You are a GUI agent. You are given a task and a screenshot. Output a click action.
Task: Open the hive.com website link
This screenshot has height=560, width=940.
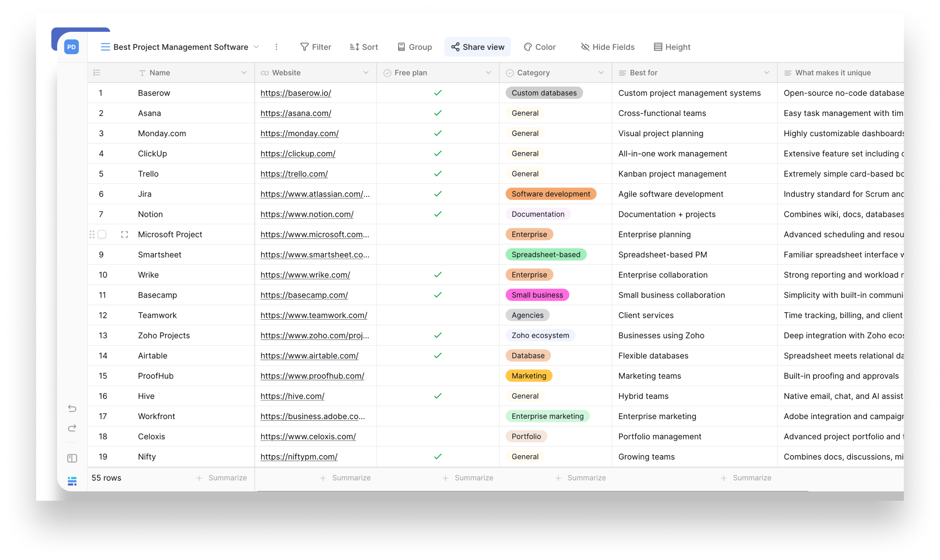(292, 396)
